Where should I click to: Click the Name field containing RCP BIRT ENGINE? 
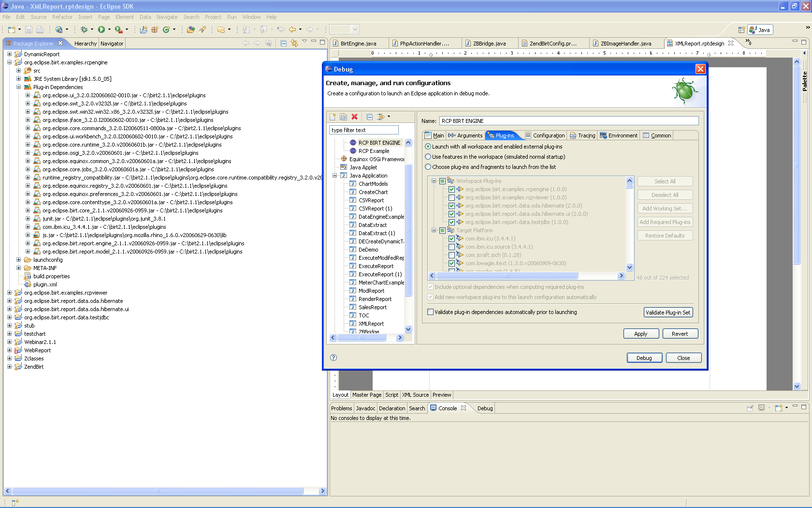(x=569, y=121)
